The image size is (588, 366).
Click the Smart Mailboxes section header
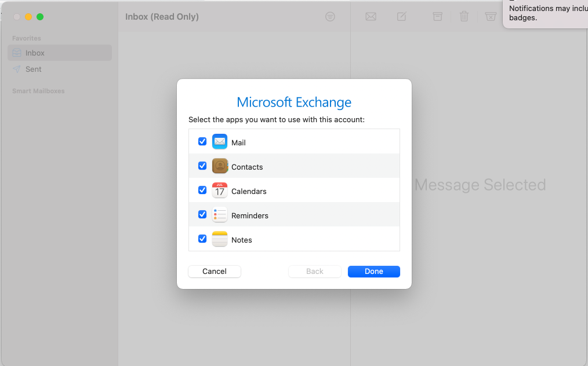[38, 91]
